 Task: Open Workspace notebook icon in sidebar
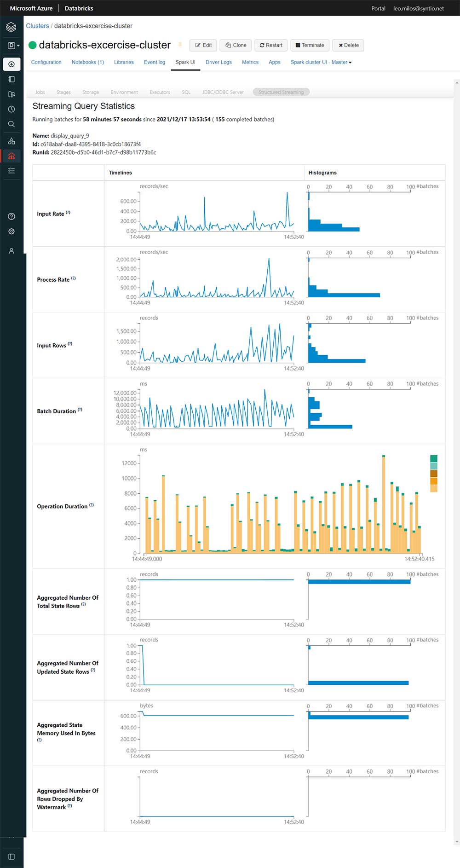point(11,79)
